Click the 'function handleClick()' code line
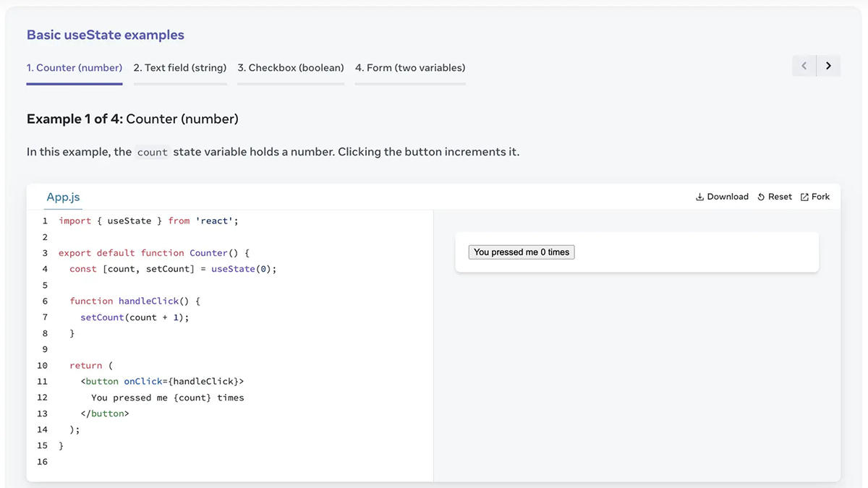This screenshot has width=868, height=488. coord(135,301)
